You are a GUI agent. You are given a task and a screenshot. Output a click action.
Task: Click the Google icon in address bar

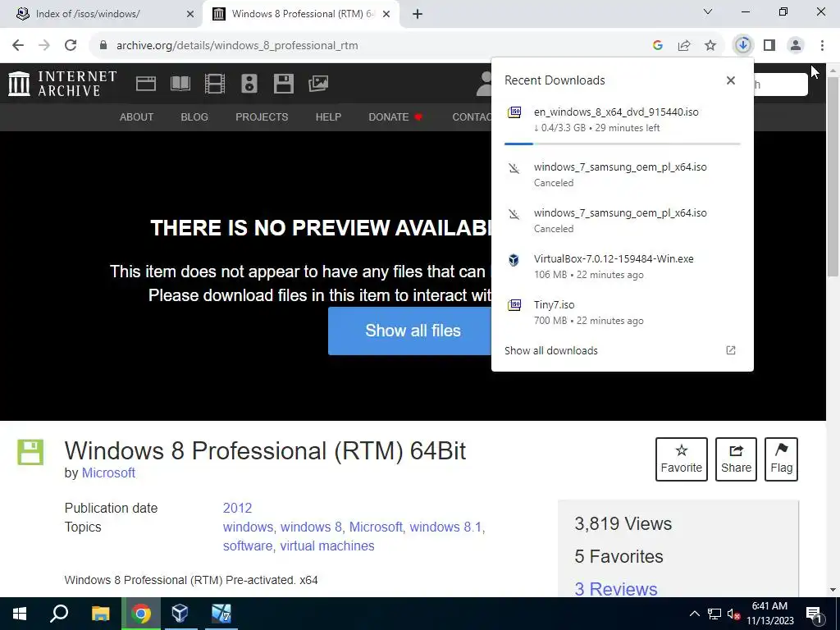pyautogui.click(x=658, y=46)
